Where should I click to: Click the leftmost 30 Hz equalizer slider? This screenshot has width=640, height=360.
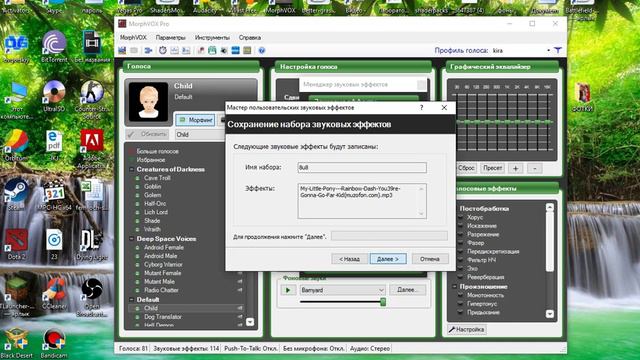click(457, 122)
